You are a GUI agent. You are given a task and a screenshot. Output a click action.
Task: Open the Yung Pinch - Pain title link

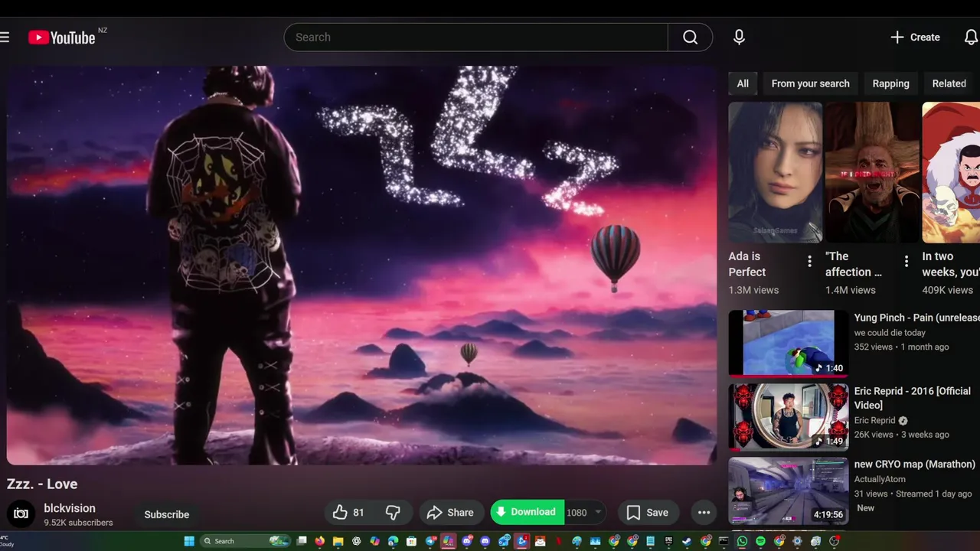click(916, 318)
